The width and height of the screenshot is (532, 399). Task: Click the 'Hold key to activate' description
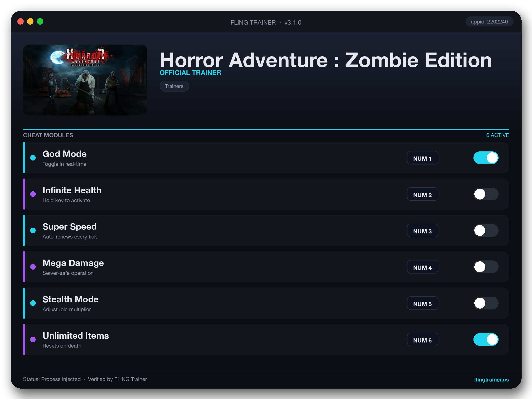[66, 200]
